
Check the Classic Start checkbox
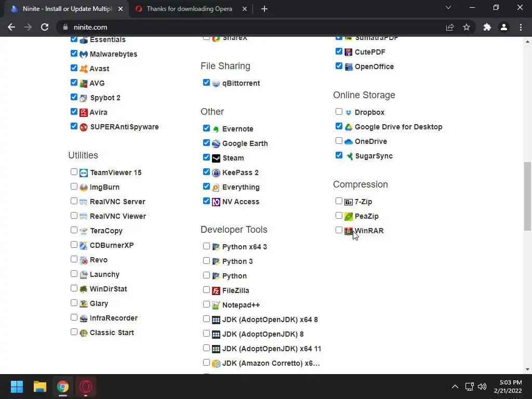click(x=74, y=332)
